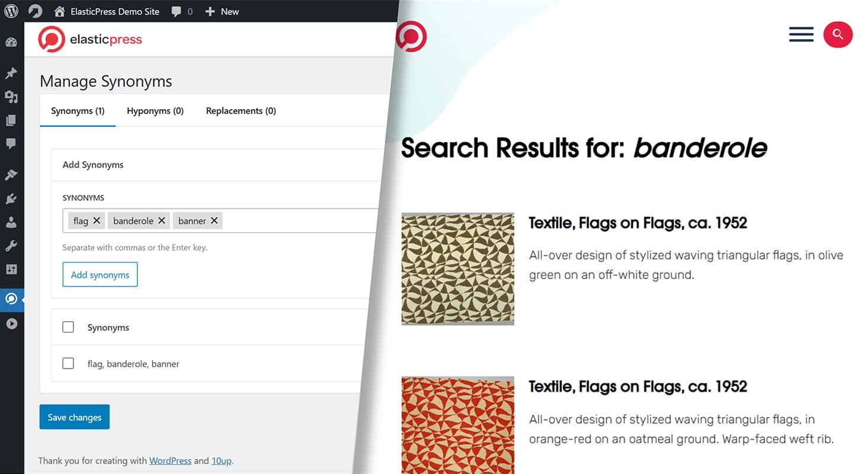Open Appearance via the paintbrush sidebar icon

[x=11, y=175]
